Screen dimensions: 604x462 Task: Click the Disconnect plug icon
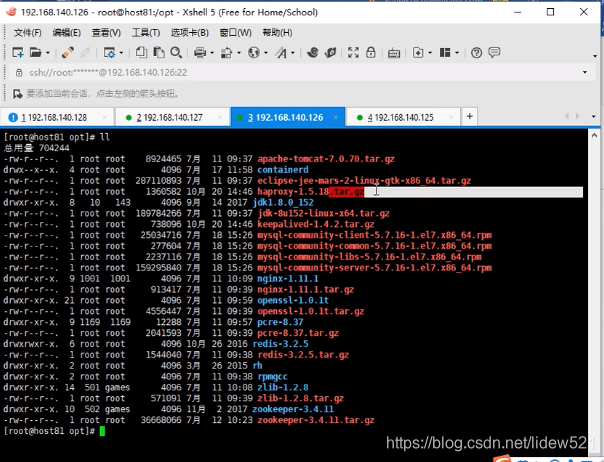pyautogui.click(x=68, y=52)
